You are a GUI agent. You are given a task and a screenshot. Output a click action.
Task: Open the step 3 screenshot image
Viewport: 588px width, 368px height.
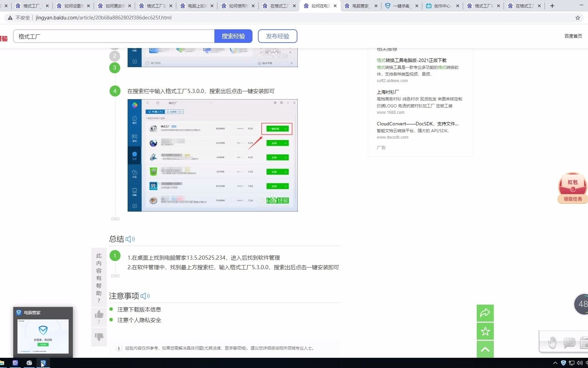[213, 58]
